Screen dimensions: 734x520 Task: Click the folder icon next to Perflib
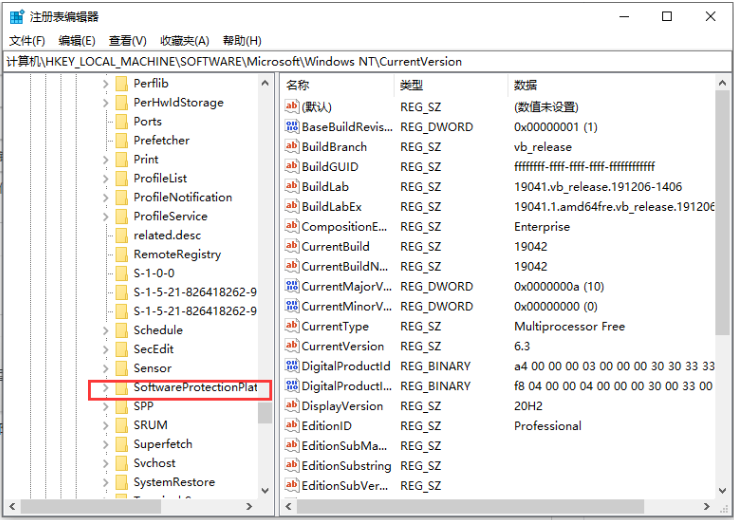point(121,83)
